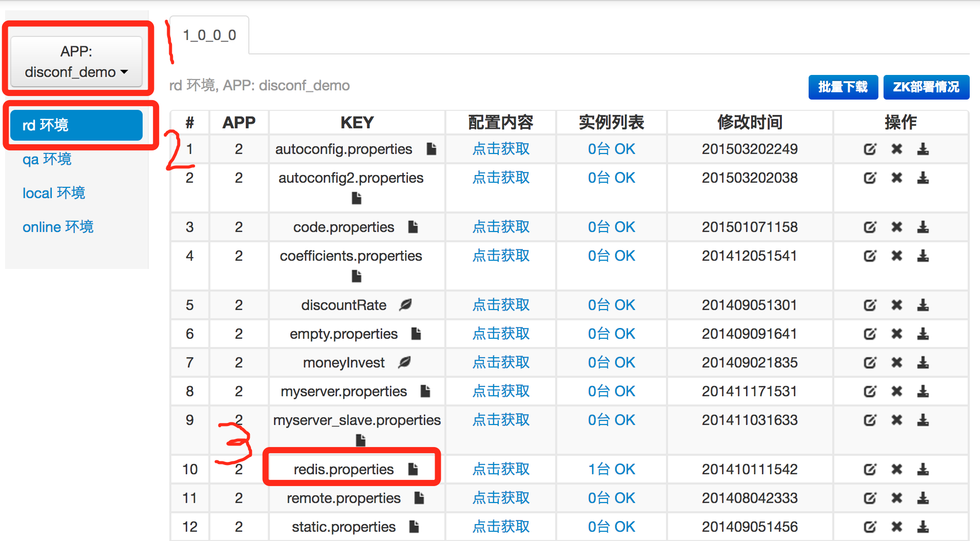Download code.properties config

[923, 227]
